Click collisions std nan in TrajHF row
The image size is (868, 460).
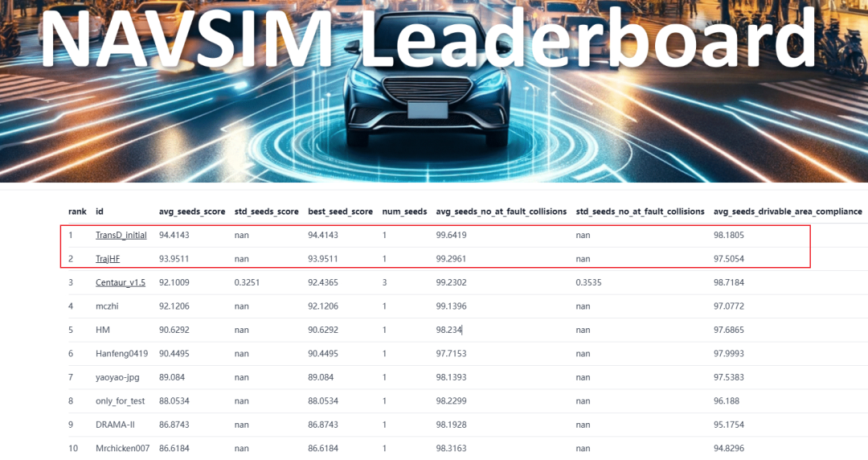[x=583, y=259]
